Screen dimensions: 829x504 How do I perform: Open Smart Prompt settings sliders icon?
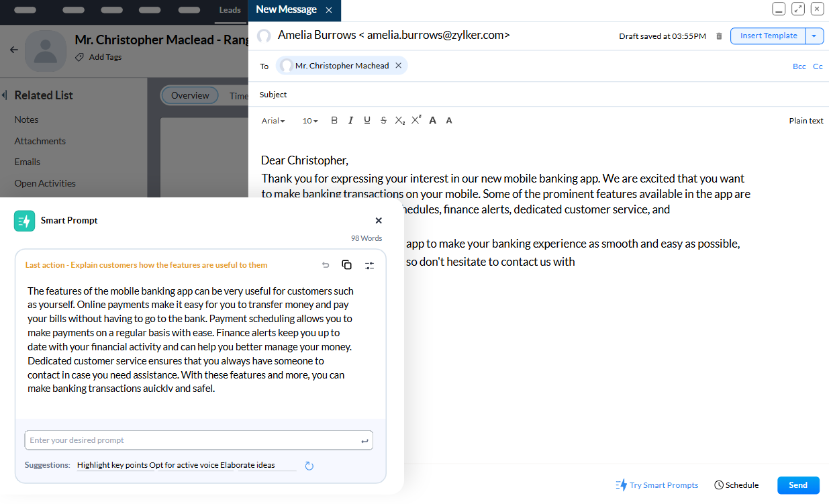369,265
